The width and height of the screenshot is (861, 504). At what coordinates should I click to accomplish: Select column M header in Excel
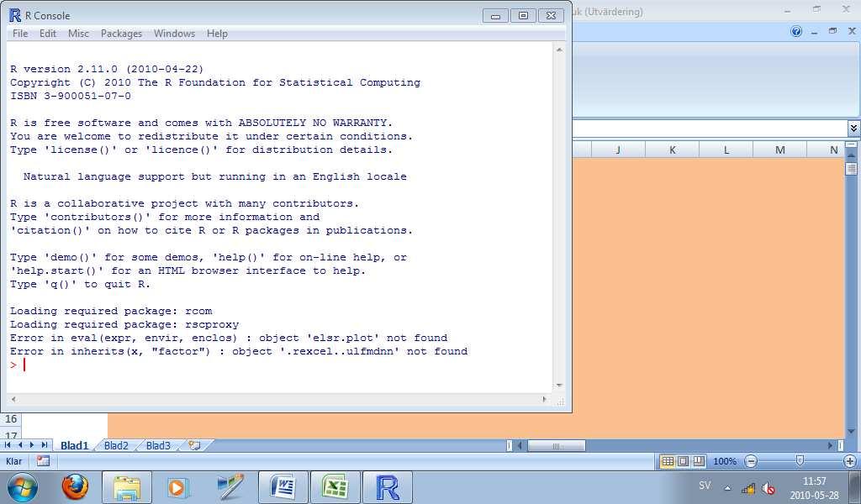[779, 150]
